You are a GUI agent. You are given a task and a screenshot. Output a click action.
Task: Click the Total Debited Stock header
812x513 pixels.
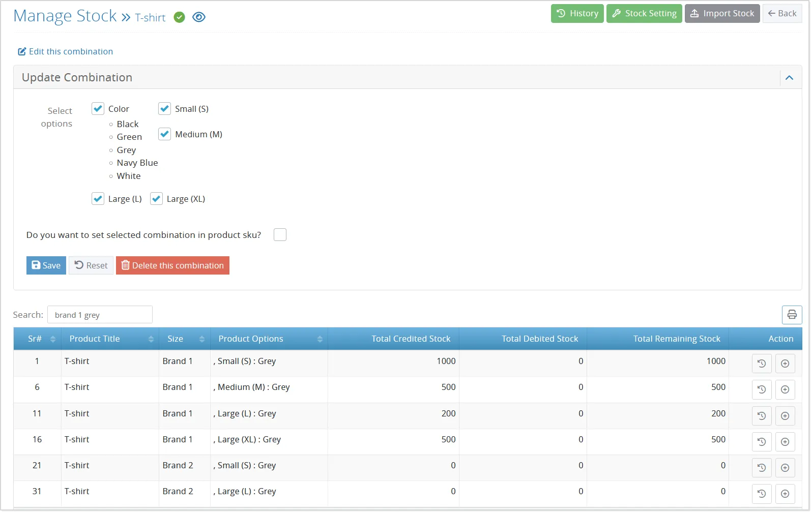point(523,339)
